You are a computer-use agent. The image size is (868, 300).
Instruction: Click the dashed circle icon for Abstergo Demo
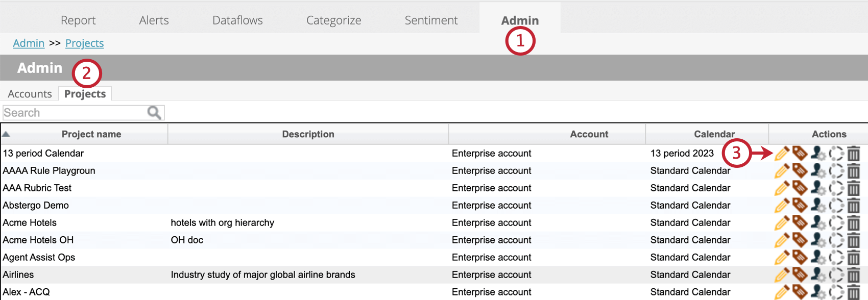pos(836,206)
